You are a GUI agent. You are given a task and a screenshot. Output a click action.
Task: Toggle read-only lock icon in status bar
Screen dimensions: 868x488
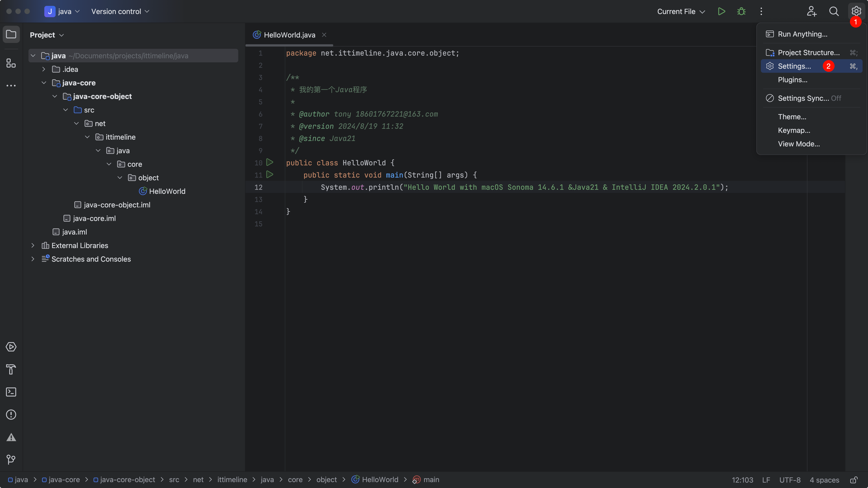(x=854, y=480)
